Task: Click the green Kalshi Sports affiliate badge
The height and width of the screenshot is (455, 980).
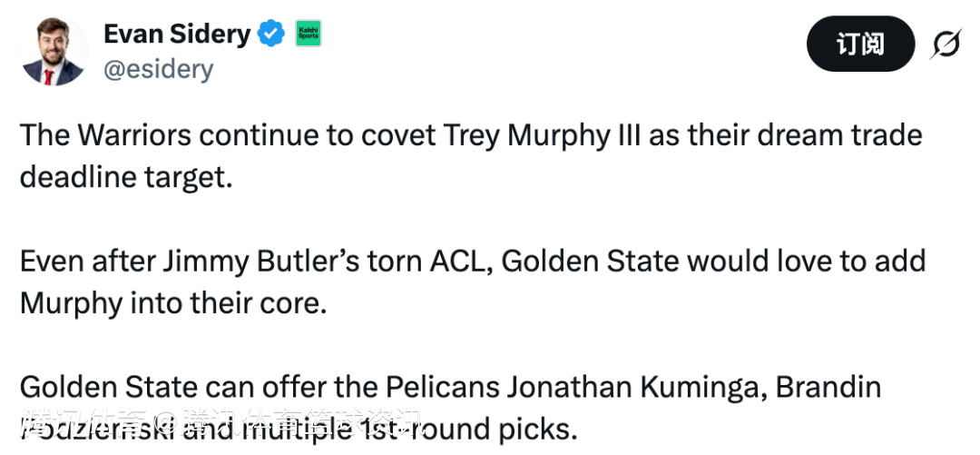Action: coord(309,35)
